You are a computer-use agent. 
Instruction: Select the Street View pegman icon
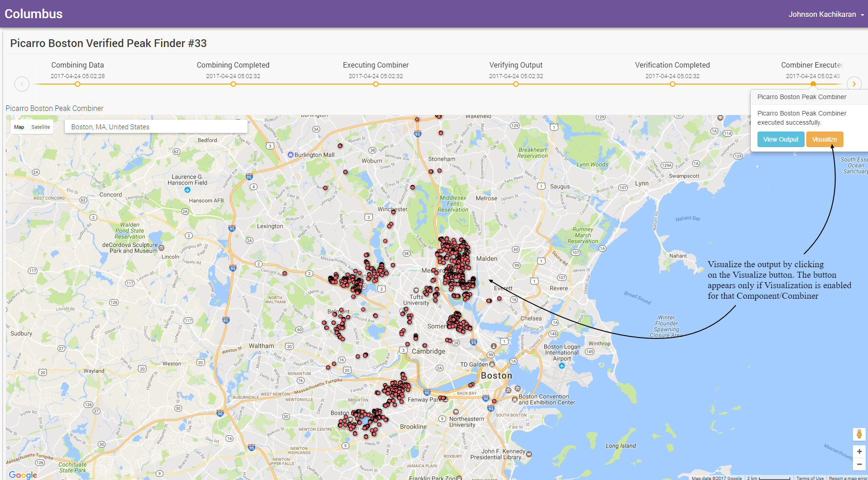tap(859, 434)
